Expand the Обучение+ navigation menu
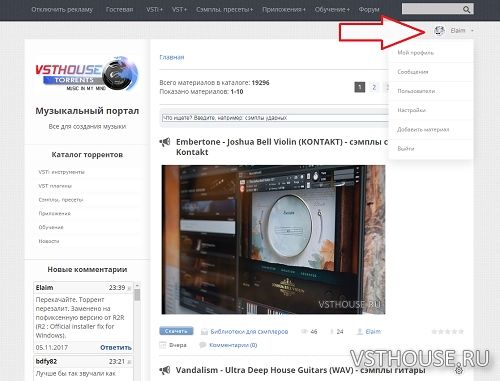500x381 pixels. (332, 9)
